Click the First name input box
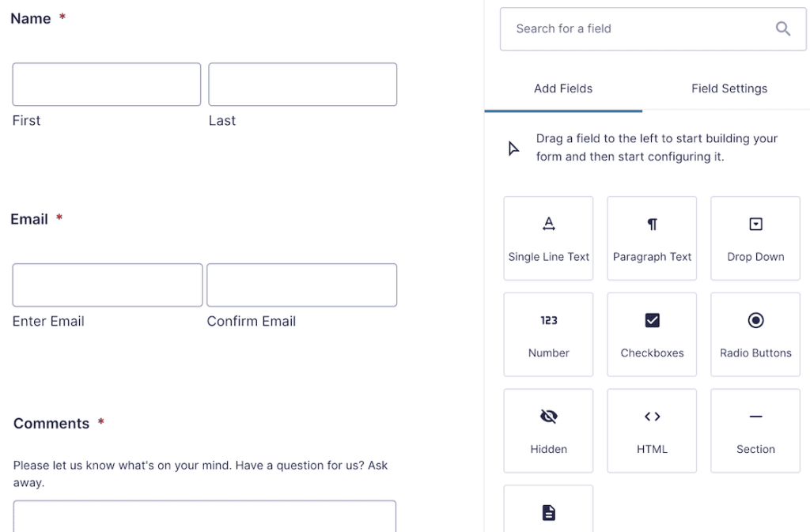The image size is (810, 532). point(106,84)
